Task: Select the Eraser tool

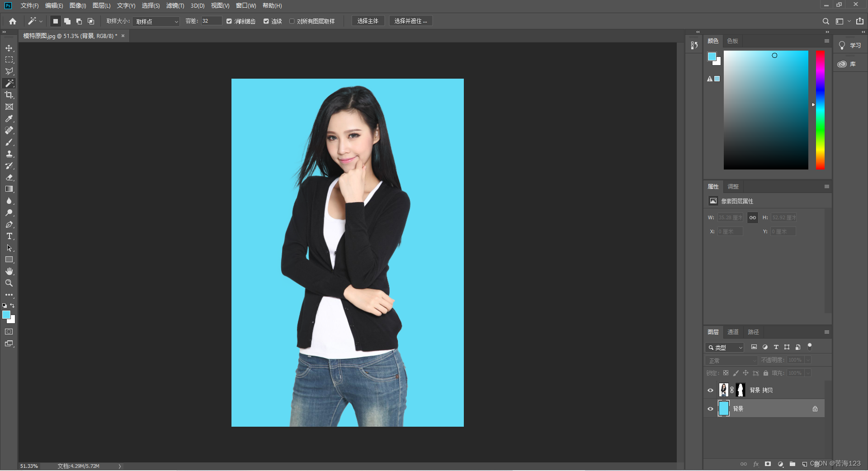Action: tap(9, 177)
